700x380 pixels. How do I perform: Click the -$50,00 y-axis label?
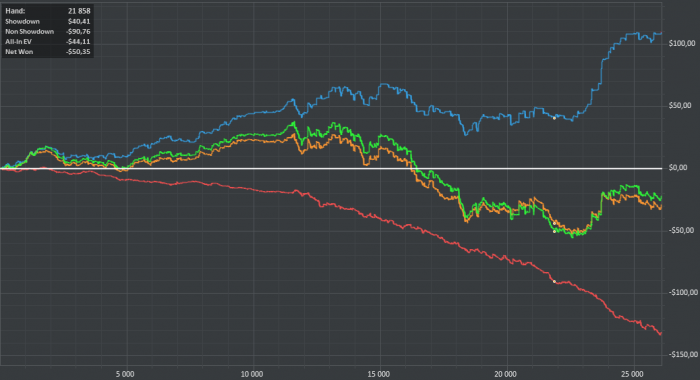[681, 230]
